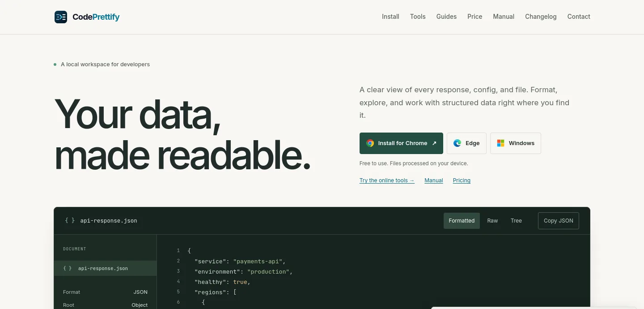Click the Chrome icon in Install button

coord(370,143)
